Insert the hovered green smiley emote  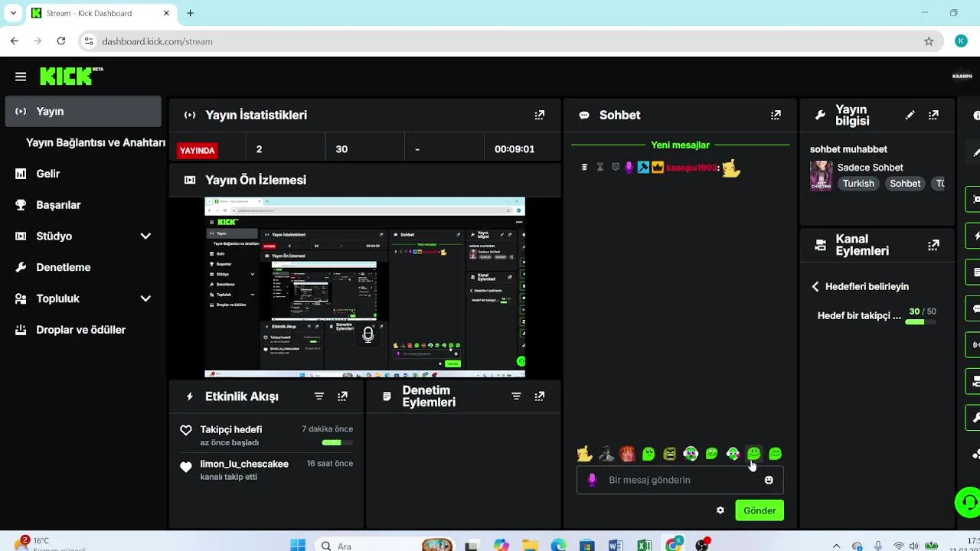pyautogui.click(x=754, y=454)
